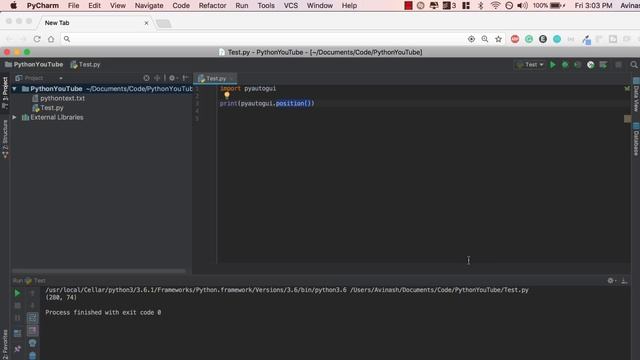
Task: Open the Code menu
Action: tap(181, 6)
